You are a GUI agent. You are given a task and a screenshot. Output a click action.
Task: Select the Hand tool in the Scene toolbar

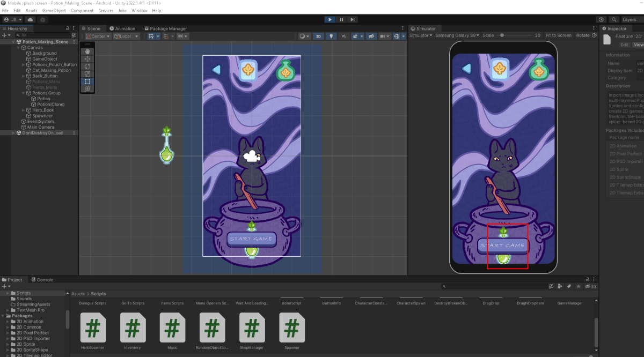click(x=87, y=51)
